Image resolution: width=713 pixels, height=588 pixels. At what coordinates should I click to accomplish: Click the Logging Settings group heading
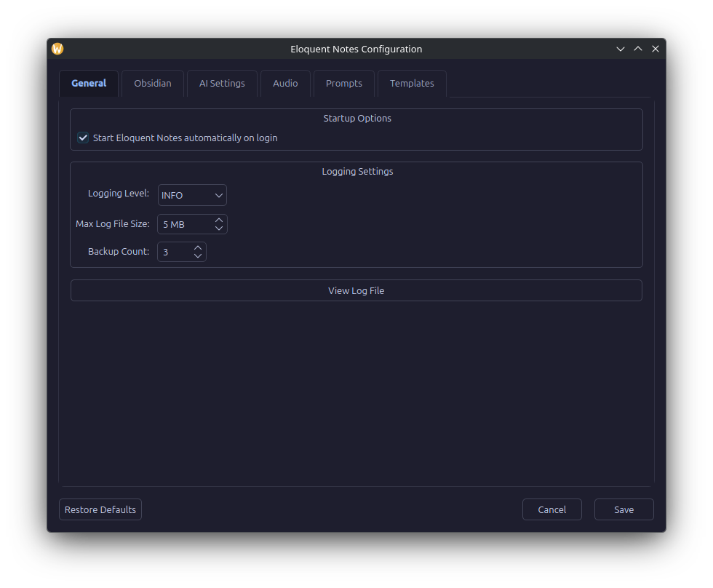(357, 172)
